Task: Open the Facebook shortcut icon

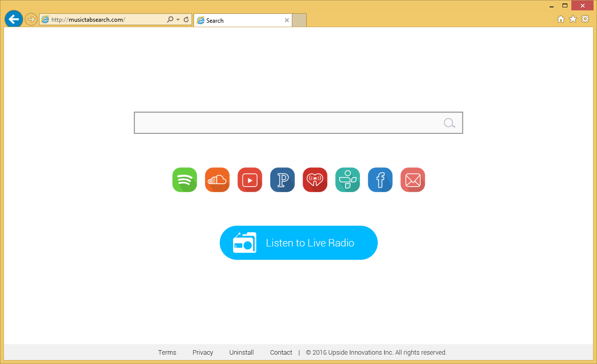Action: pos(380,180)
